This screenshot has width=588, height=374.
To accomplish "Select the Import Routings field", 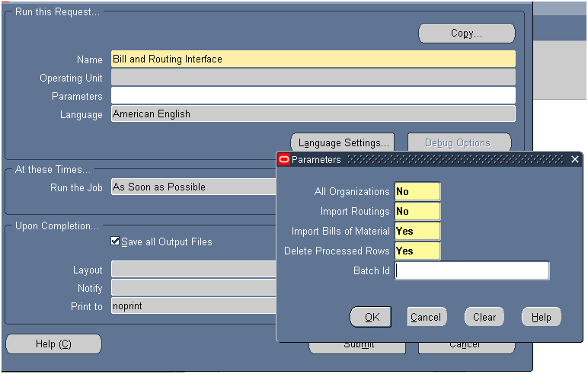I will point(417,212).
